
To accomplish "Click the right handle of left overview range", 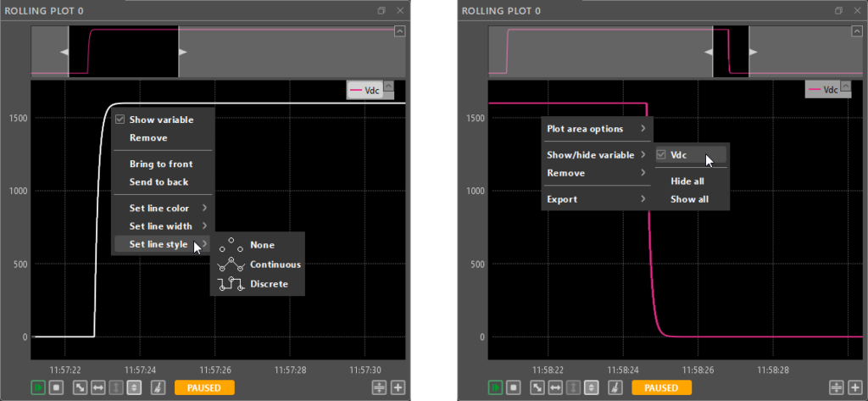I will click(x=182, y=52).
